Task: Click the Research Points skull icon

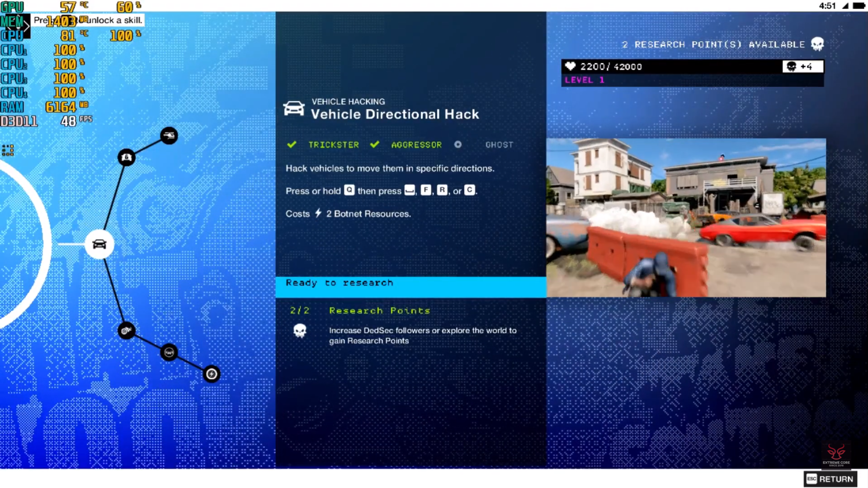Action: [x=300, y=331]
